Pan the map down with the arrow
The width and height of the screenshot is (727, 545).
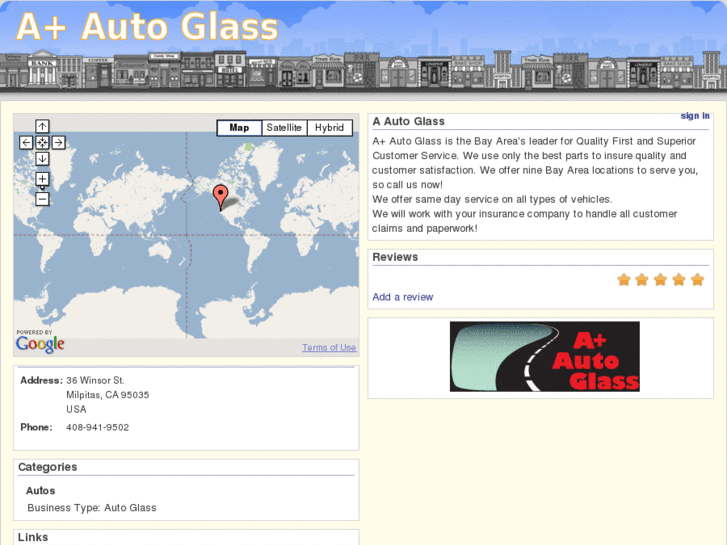coord(42,159)
